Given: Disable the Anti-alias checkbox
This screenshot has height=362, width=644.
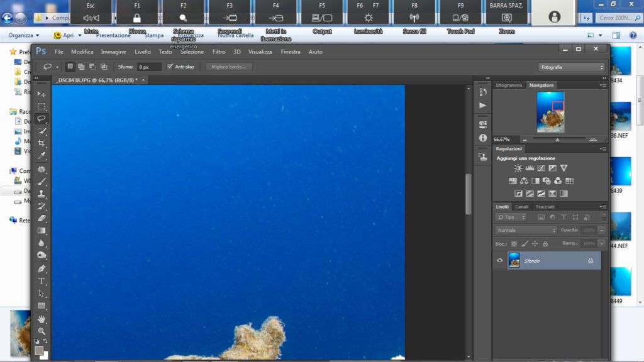Looking at the screenshot, I should pos(170,67).
